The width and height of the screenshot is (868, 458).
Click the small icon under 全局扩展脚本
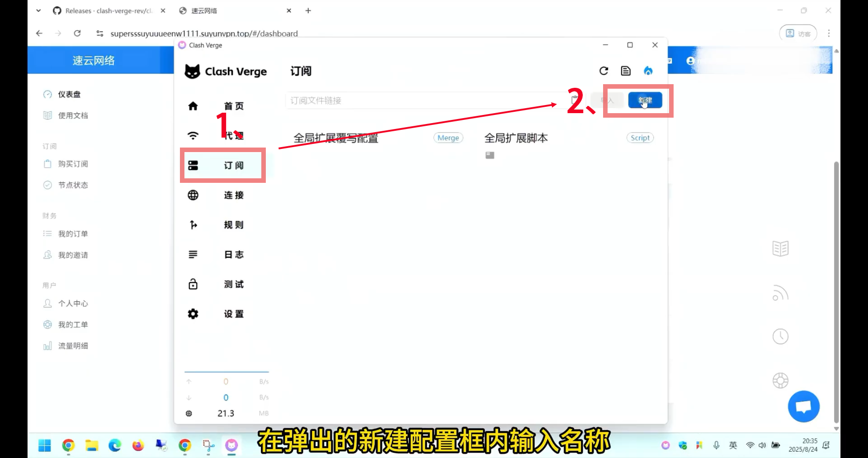pos(490,155)
